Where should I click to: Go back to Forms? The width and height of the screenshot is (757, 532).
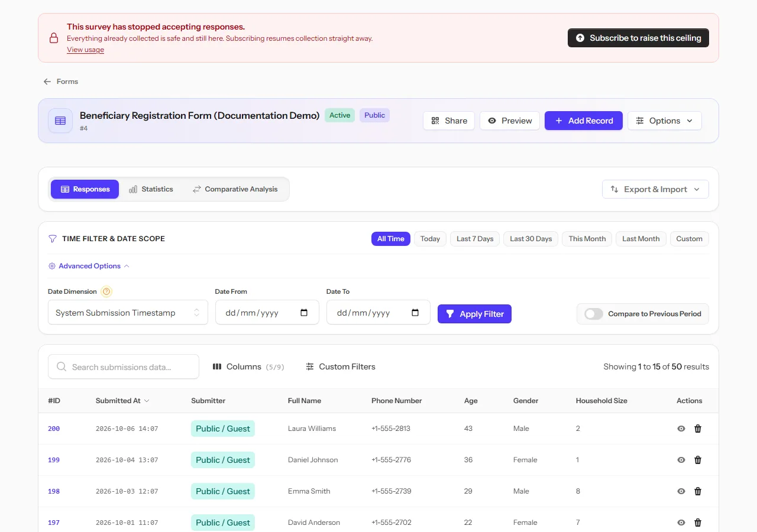click(61, 82)
